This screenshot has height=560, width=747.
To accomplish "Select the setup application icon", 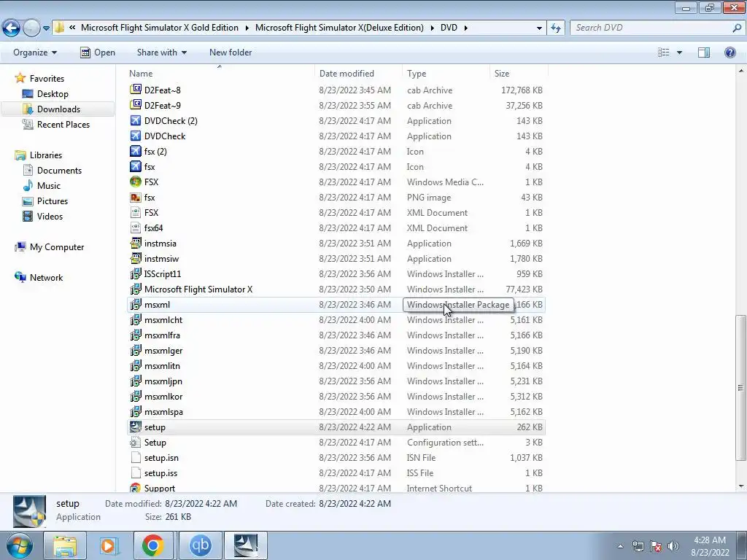I will pyautogui.click(x=136, y=427).
